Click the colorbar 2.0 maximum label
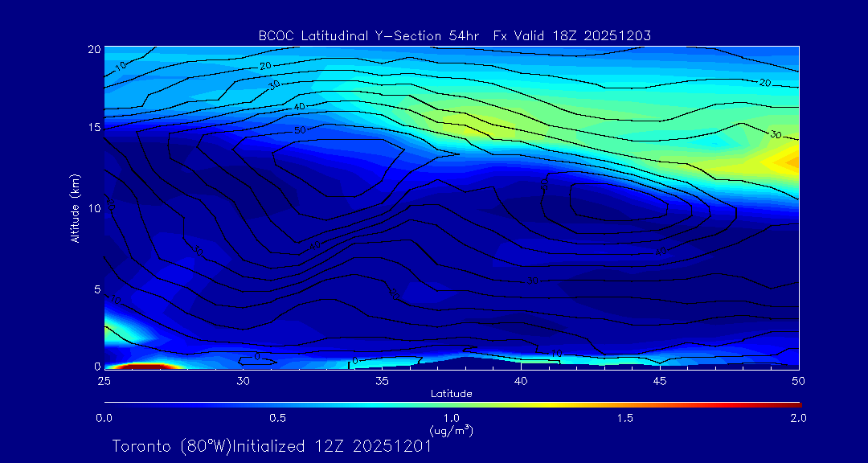This screenshot has width=868, height=463. click(797, 418)
